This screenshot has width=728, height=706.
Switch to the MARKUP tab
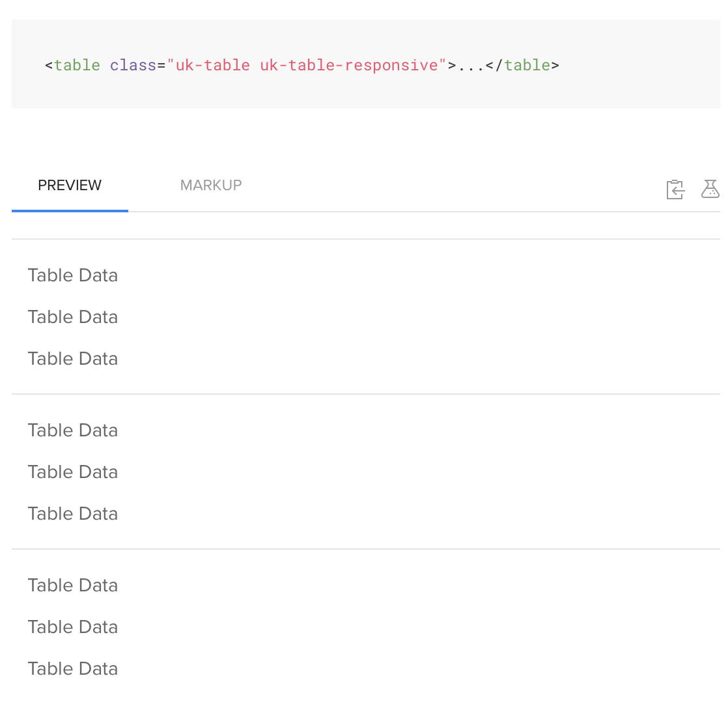[x=211, y=185]
